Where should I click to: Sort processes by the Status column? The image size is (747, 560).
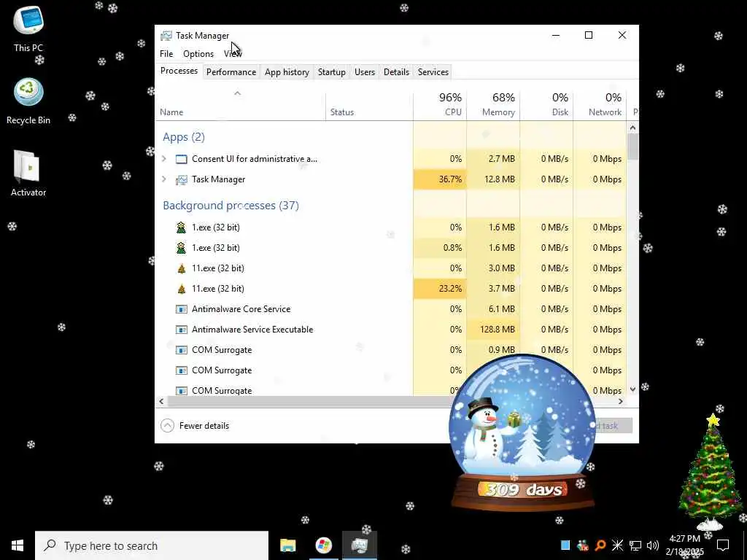click(x=369, y=105)
